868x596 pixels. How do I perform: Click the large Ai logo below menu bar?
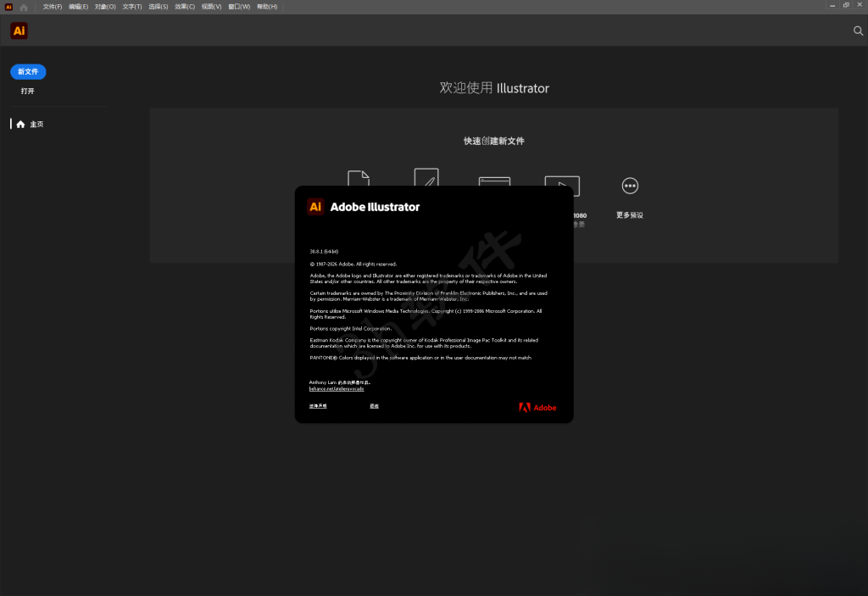tap(19, 31)
